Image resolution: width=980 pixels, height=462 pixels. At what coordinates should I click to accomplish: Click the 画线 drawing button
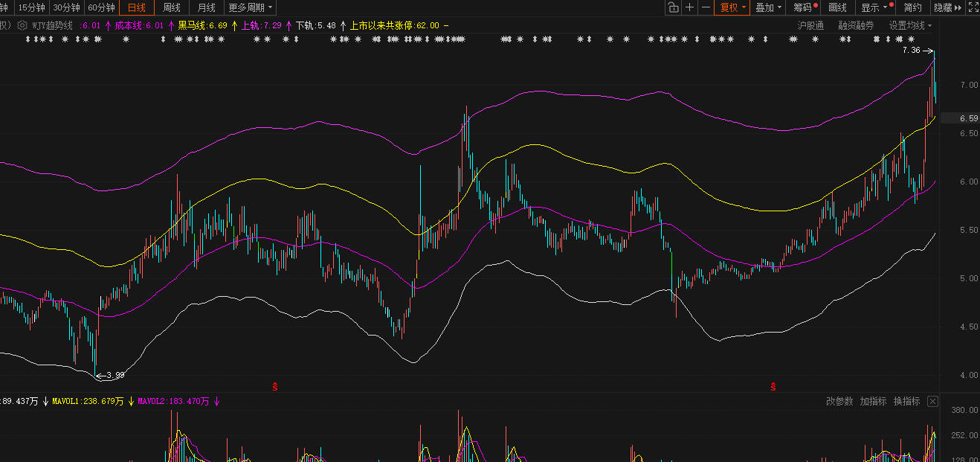[838, 7]
